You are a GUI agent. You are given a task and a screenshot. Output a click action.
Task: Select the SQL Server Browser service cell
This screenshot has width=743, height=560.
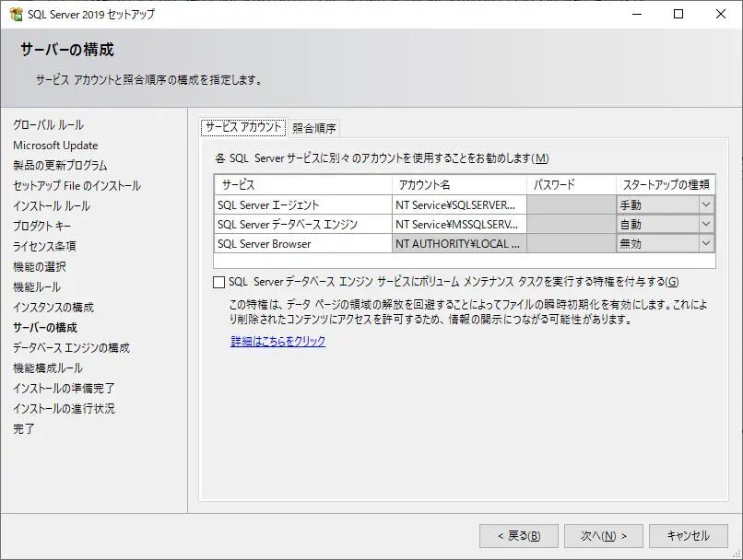coord(302,244)
